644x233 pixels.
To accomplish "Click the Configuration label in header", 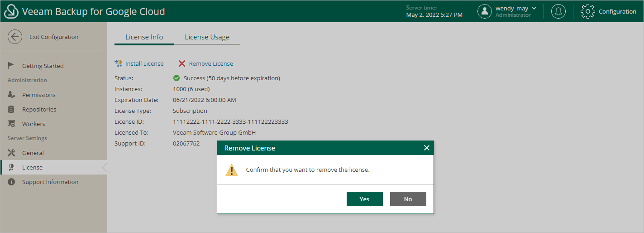I will (617, 11).
